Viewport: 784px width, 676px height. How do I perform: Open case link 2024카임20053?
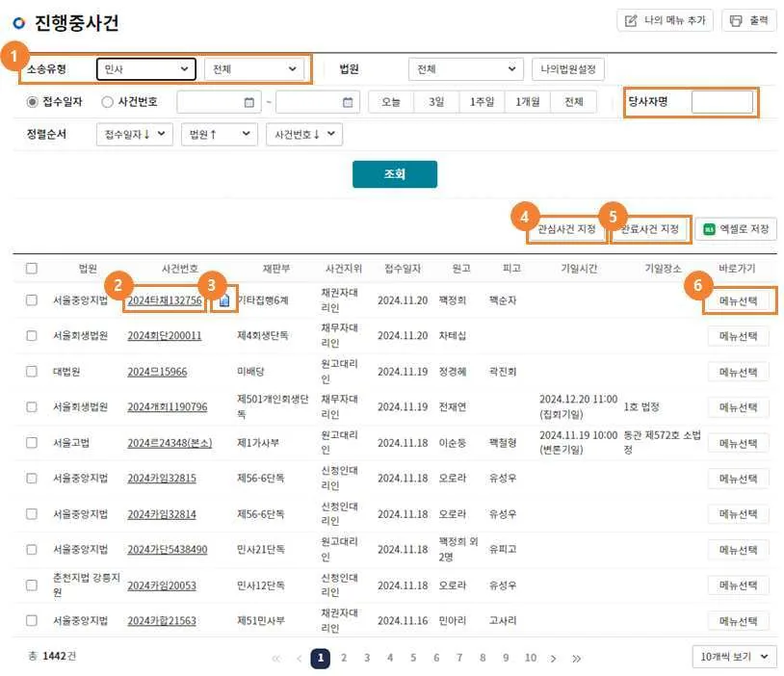pyautogui.click(x=162, y=585)
